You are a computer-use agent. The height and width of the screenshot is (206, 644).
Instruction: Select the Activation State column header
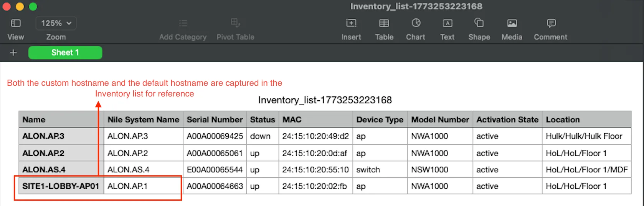click(x=507, y=119)
